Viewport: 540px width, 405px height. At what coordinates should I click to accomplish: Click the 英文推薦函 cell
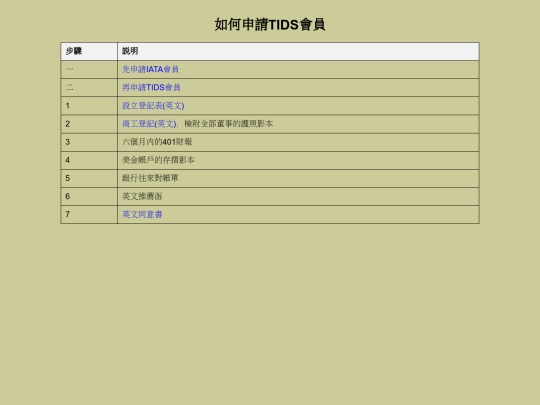pyautogui.click(x=298, y=196)
